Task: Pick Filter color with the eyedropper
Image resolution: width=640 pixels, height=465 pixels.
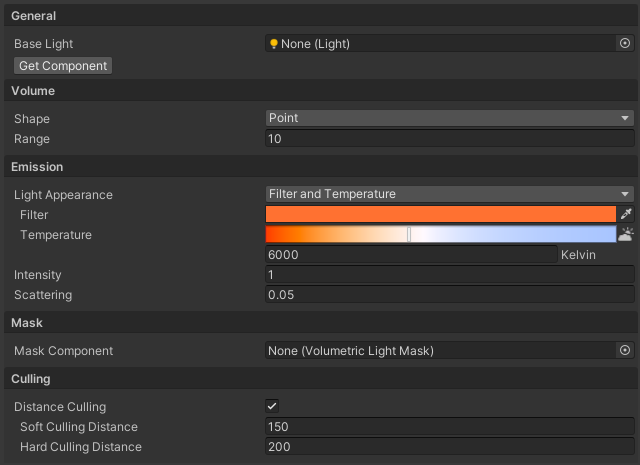Action: click(x=626, y=214)
